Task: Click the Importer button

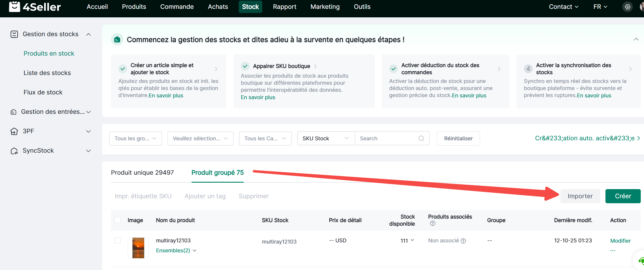Action: click(580, 196)
